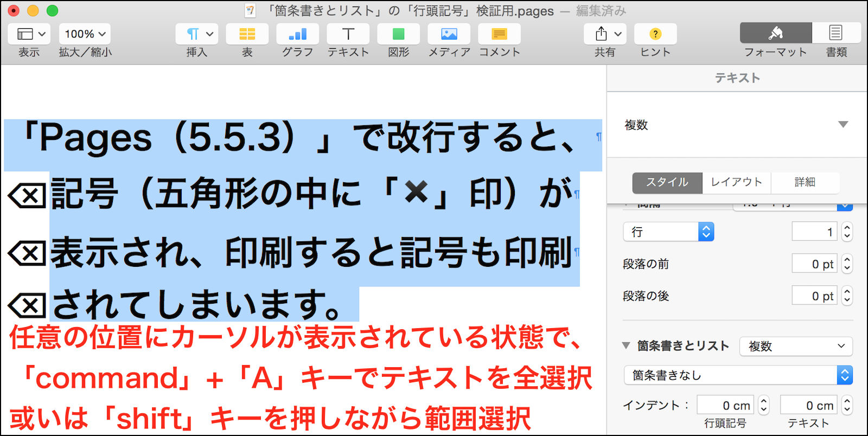Click the bullet symbol before 表示され
Image resolution: width=868 pixels, height=436 pixels.
click(27, 253)
